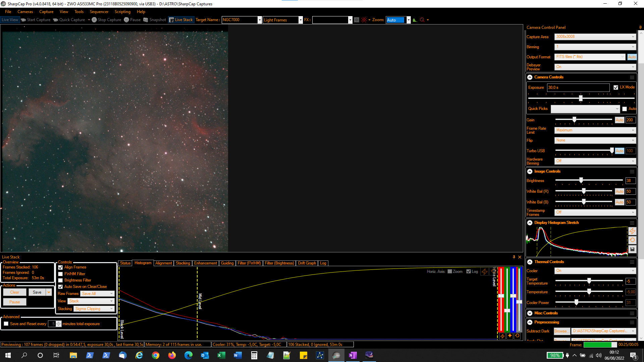644x362 pixels.
Task: Uncheck the Horiz. Axis Log checkbox
Action: pos(469,271)
